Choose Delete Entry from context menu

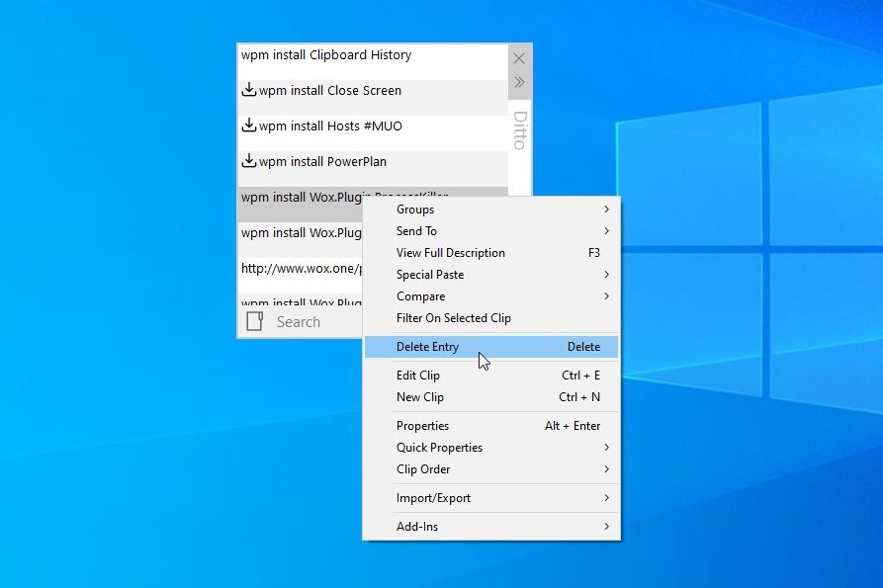pos(491,347)
